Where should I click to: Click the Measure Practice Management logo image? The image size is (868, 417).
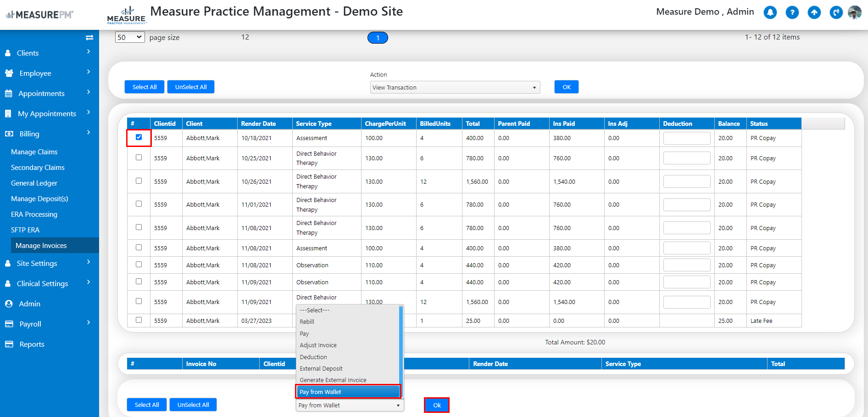[x=127, y=15]
